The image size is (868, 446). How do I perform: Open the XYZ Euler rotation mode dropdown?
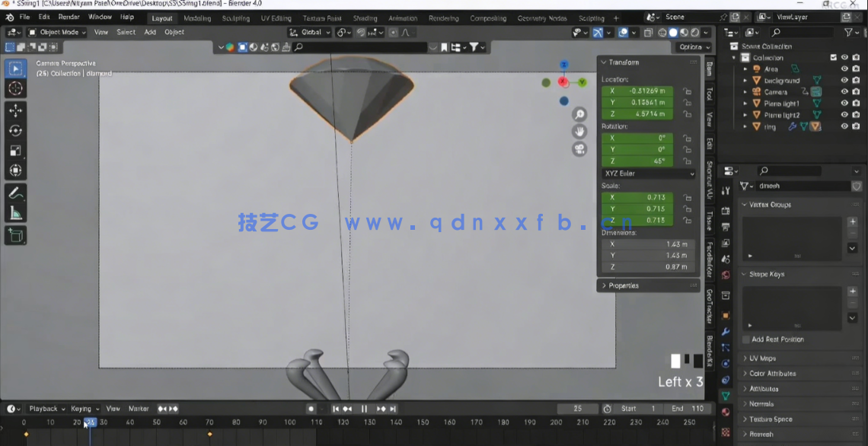[647, 174]
